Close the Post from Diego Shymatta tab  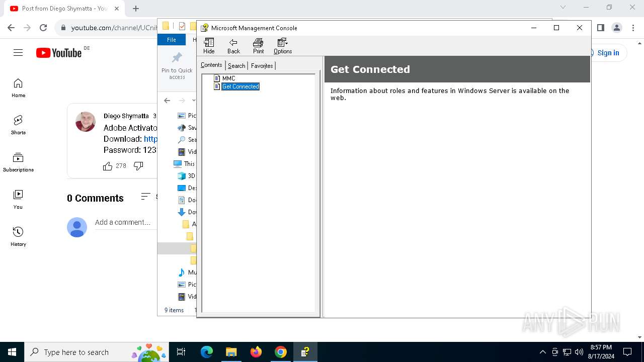pos(117,9)
